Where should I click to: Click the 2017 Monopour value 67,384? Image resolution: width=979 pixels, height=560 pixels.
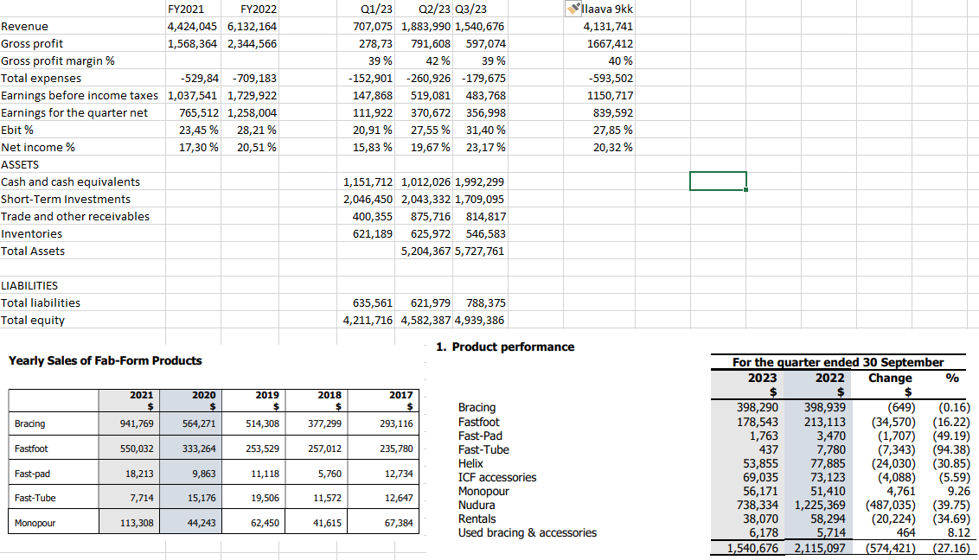(x=397, y=523)
